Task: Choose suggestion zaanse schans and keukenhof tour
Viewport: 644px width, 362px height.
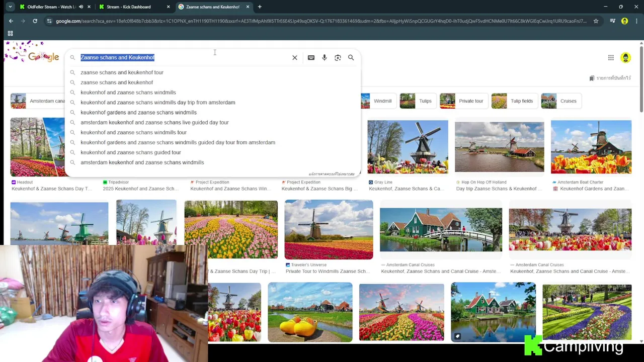Action: click(x=122, y=72)
